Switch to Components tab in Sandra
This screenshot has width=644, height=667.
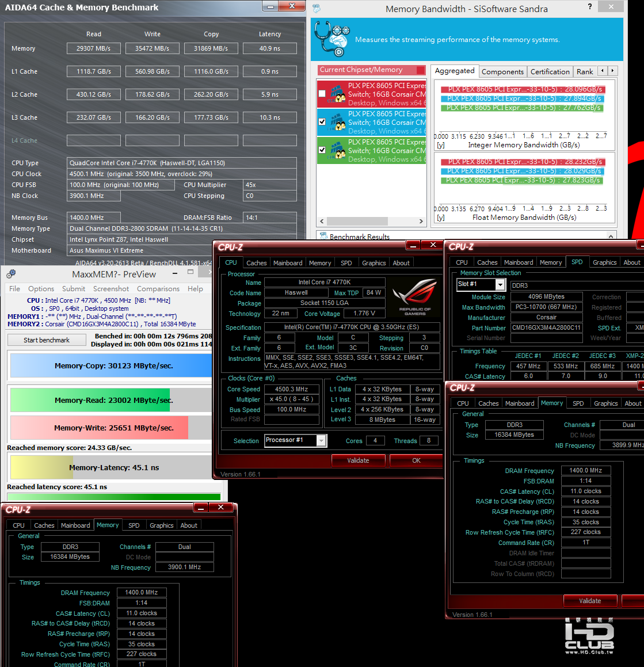502,71
